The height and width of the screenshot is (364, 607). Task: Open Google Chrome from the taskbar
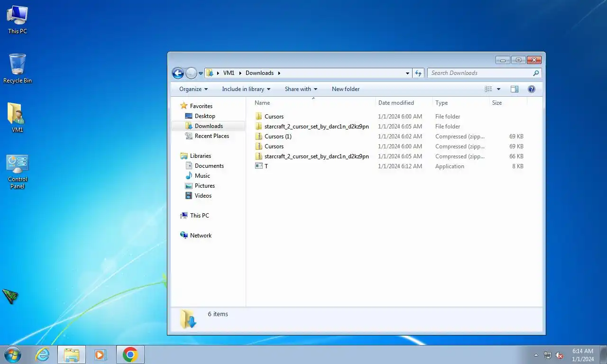pos(130,355)
